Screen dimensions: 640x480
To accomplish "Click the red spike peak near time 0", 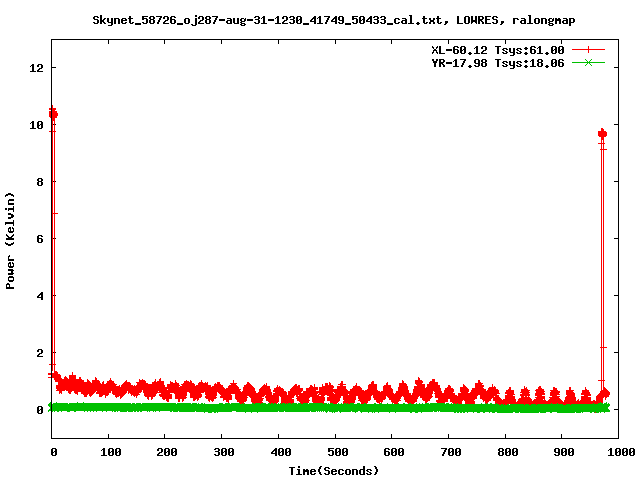I will (53, 113).
